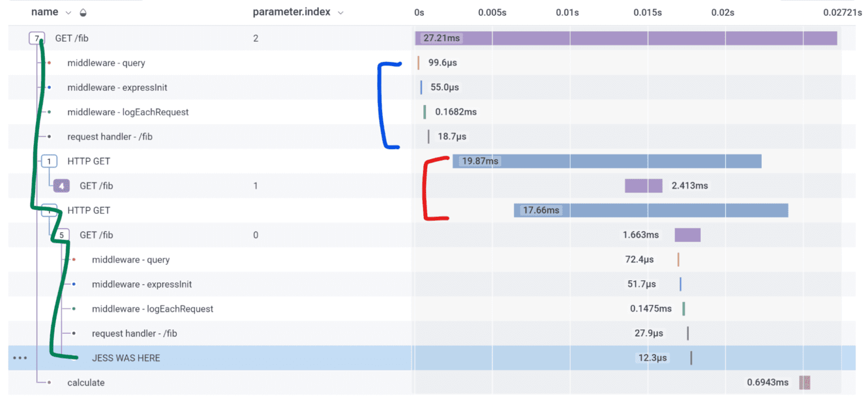Click the 0.1682ms logEachRequest span marker
Screen dimensions: 868x401
click(424, 112)
